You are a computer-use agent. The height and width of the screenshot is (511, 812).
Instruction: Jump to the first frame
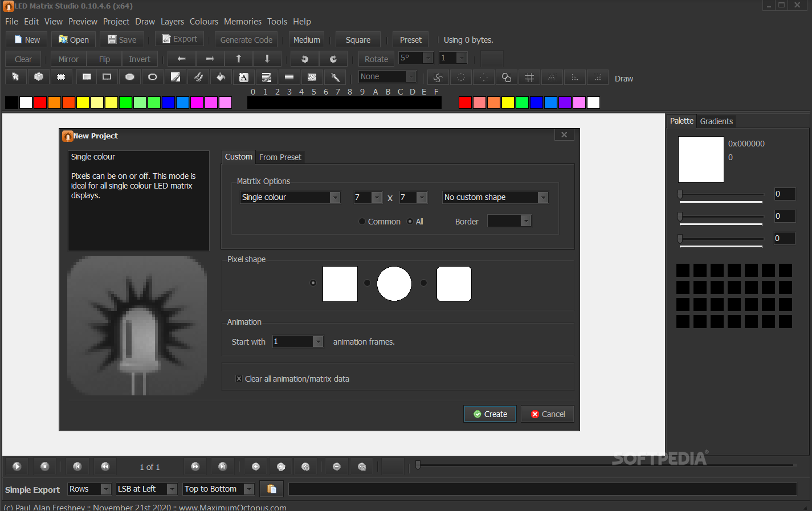pos(77,467)
